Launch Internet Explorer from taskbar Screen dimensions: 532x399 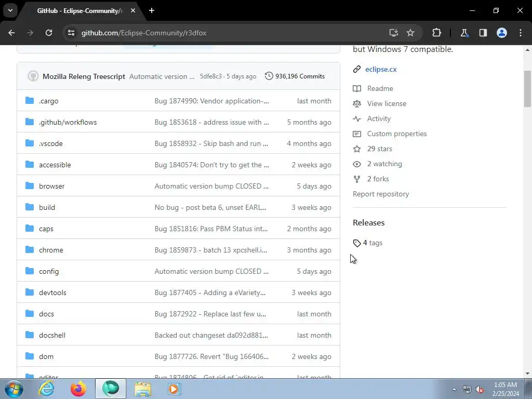coord(46,389)
